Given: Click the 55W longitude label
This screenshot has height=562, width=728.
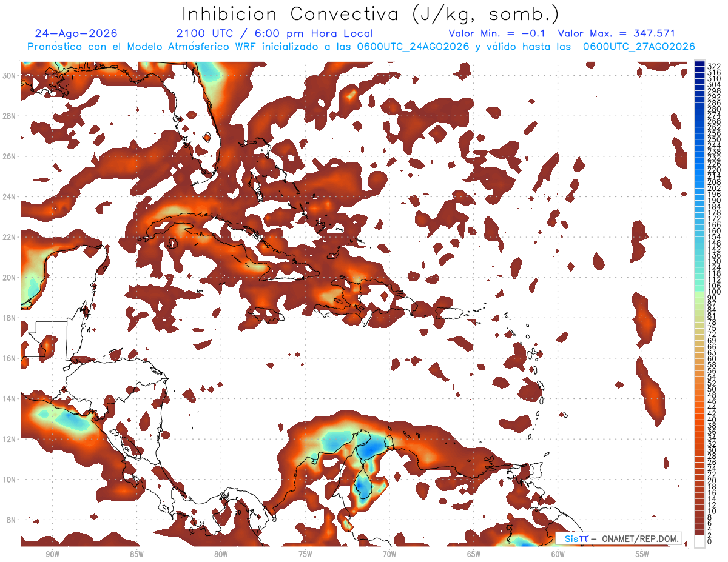Looking at the screenshot, I should click(642, 554).
